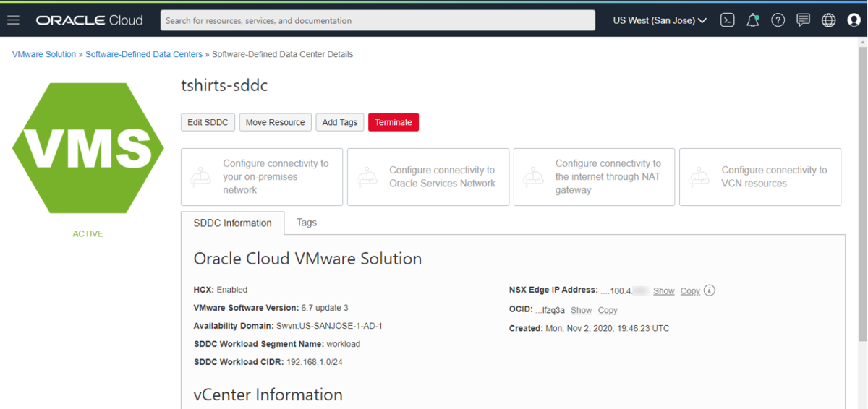Click the green VMS hexagon logo

(88, 148)
